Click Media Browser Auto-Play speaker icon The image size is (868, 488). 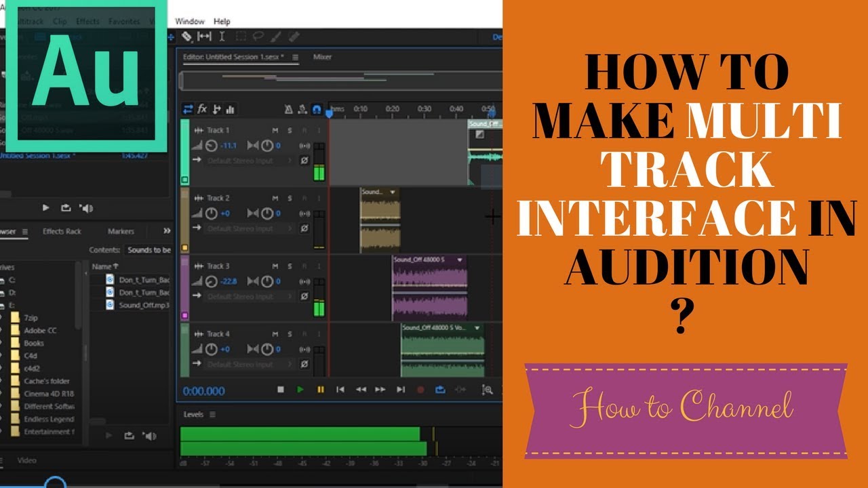pos(149,436)
